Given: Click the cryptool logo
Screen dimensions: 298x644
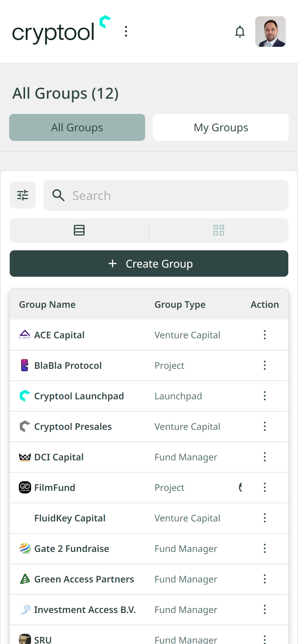Looking at the screenshot, I should pos(62,30).
